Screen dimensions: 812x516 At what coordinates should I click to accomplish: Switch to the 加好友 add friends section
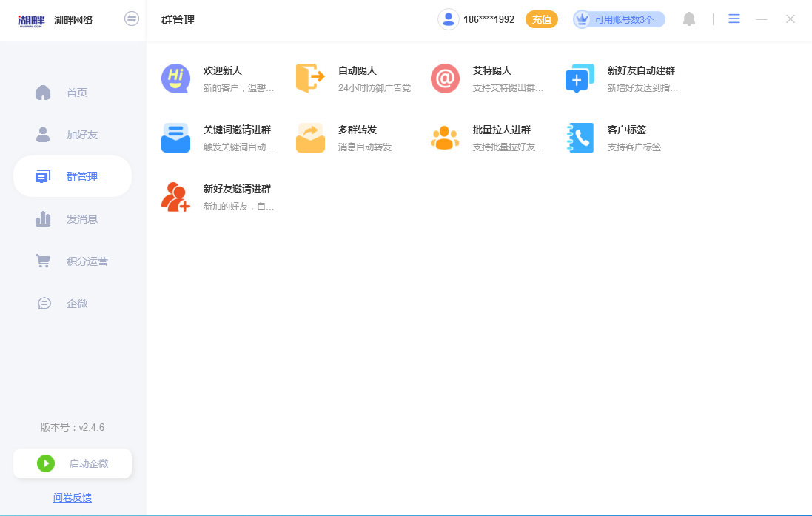point(72,134)
